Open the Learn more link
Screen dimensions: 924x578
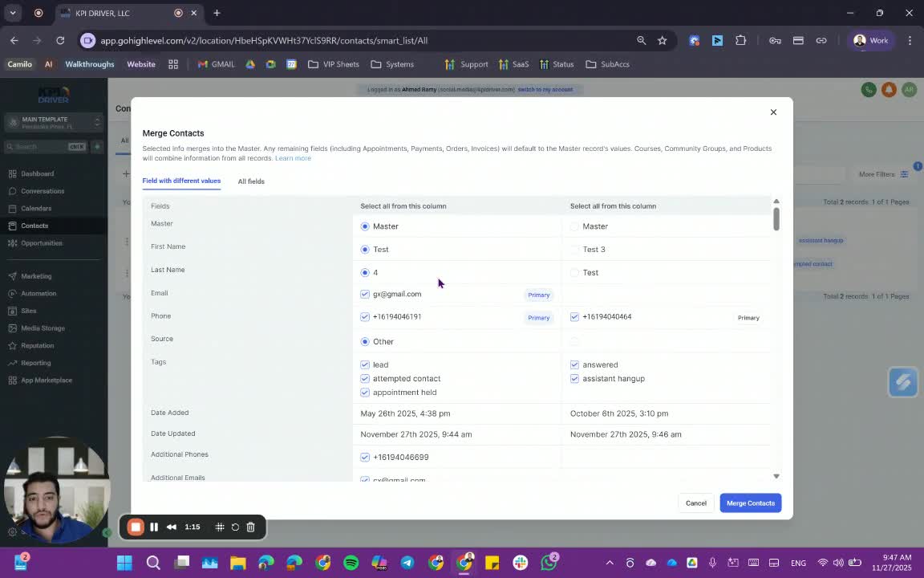[293, 158]
